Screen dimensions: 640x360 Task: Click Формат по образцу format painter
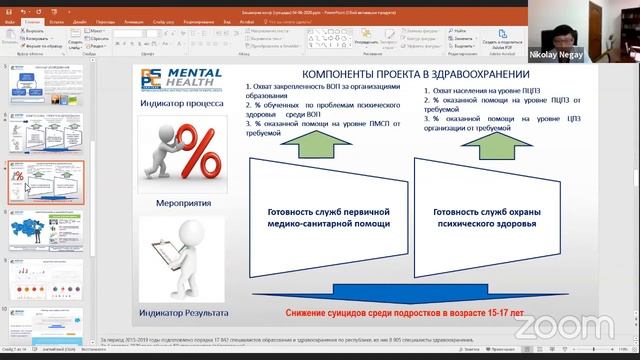(x=41, y=46)
